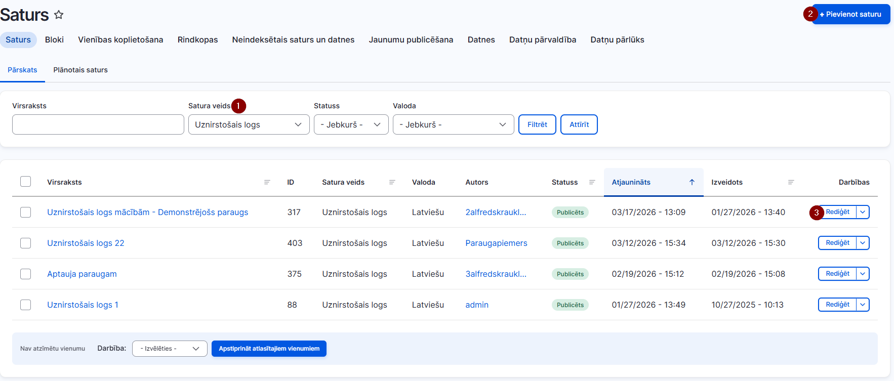Click the Pievienot saturu button
894x381 pixels.
tap(851, 14)
